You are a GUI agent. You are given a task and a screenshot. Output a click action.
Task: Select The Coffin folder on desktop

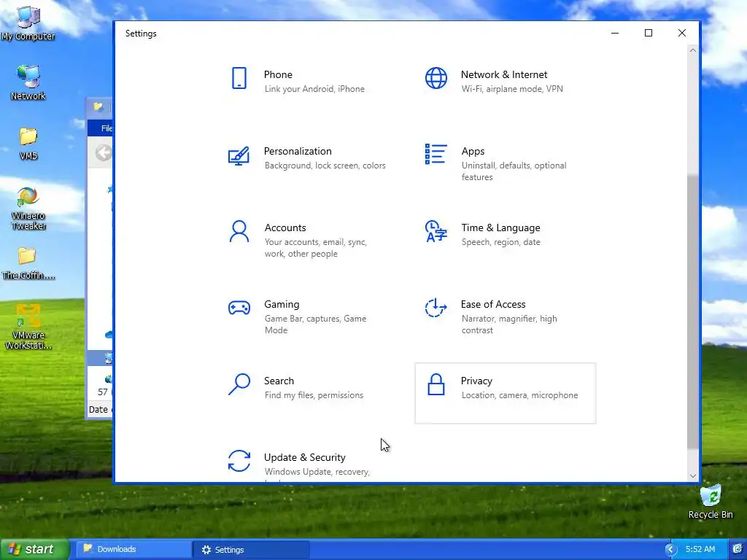click(x=28, y=263)
